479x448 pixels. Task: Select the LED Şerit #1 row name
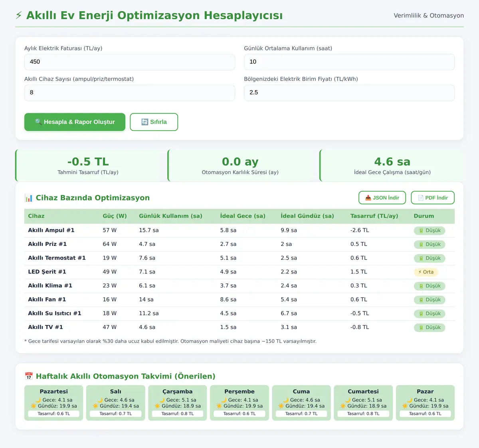[x=47, y=272]
